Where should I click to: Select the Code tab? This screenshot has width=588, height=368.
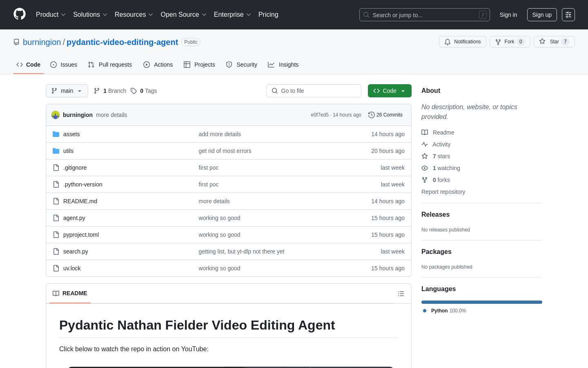pos(29,65)
